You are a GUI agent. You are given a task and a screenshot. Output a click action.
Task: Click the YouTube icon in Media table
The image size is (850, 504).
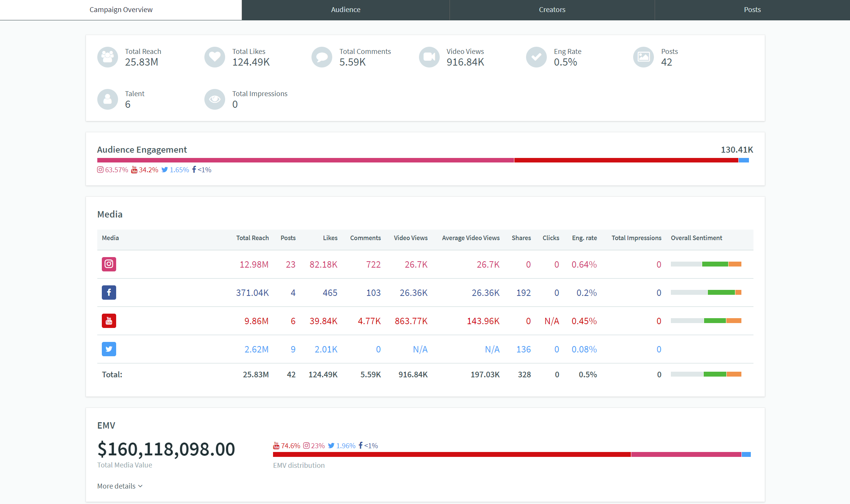(109, 321)
